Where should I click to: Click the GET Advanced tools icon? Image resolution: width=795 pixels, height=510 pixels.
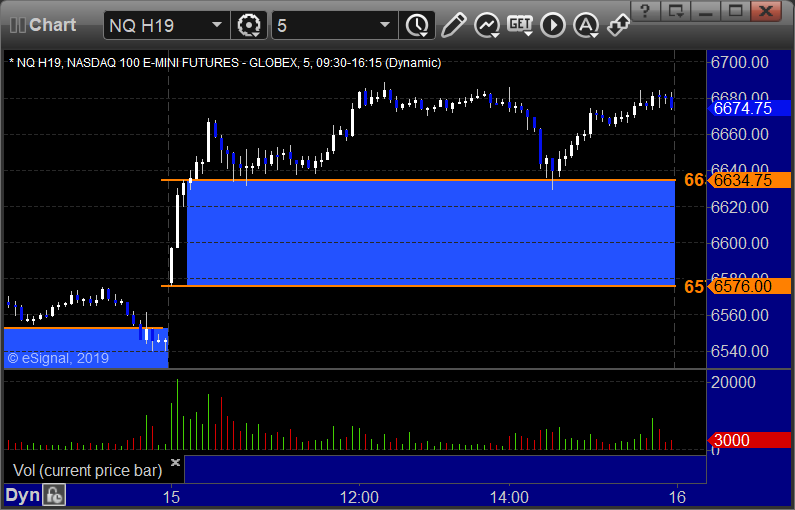pos(520,25)
